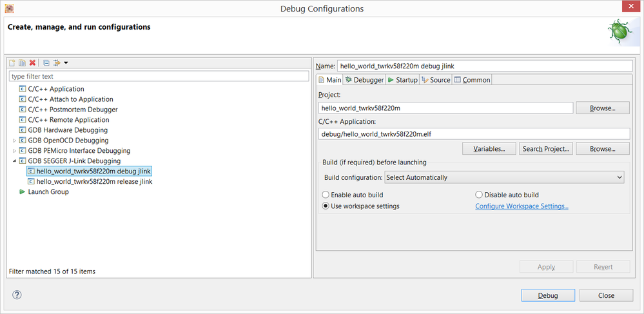Click the Launch Group green arrow icon
644x314 pixels.
point(23,192)
